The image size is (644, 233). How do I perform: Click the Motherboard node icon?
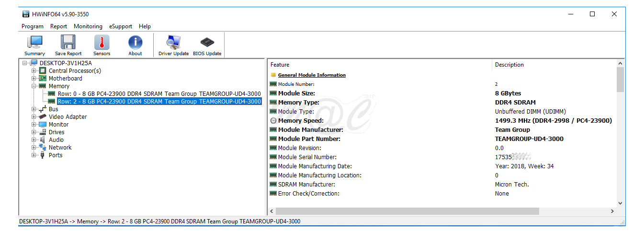click(x=43, y=78)
